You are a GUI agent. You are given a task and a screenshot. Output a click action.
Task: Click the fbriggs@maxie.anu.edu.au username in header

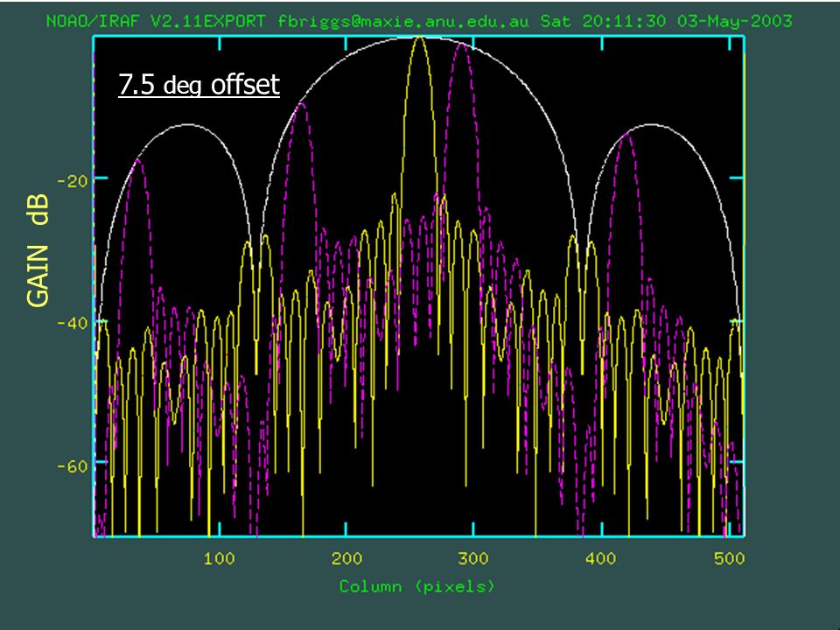[402, 21]
